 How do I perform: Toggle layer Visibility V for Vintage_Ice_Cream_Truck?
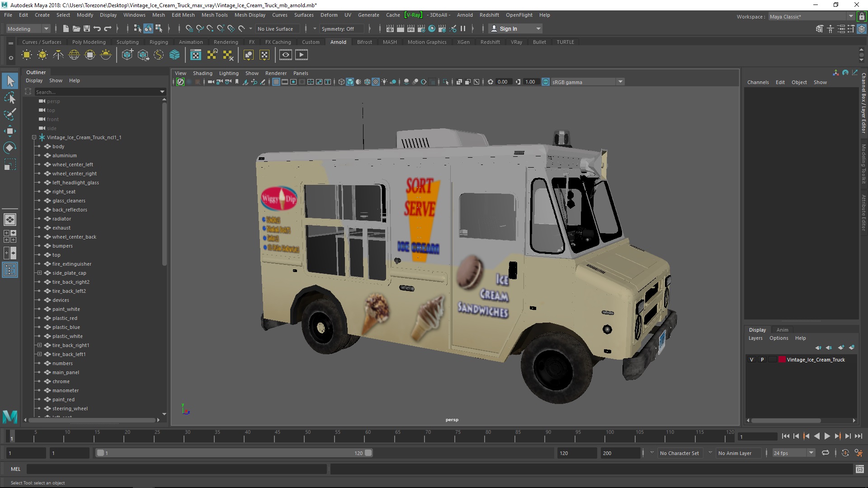[x=751, y=360]
